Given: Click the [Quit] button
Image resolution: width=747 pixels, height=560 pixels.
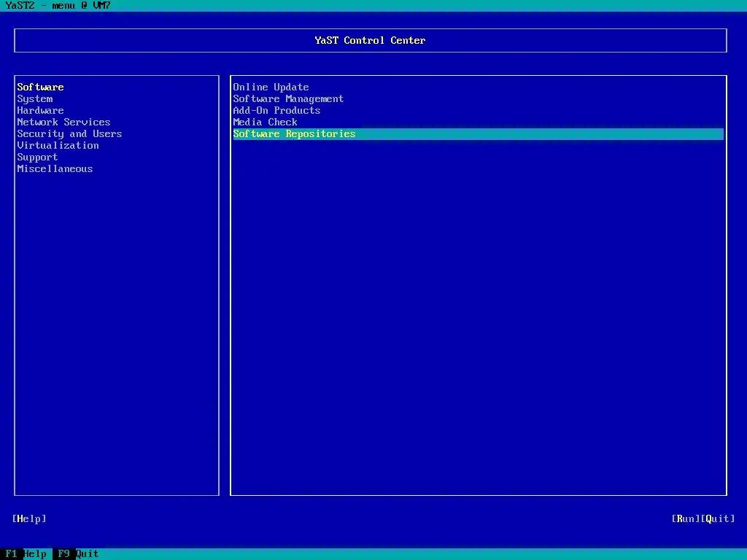Looking at the screenshot, I should 718,518.
